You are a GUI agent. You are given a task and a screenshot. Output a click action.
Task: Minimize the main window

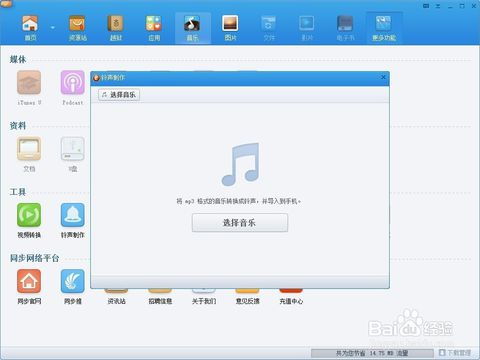coord(450,6)
